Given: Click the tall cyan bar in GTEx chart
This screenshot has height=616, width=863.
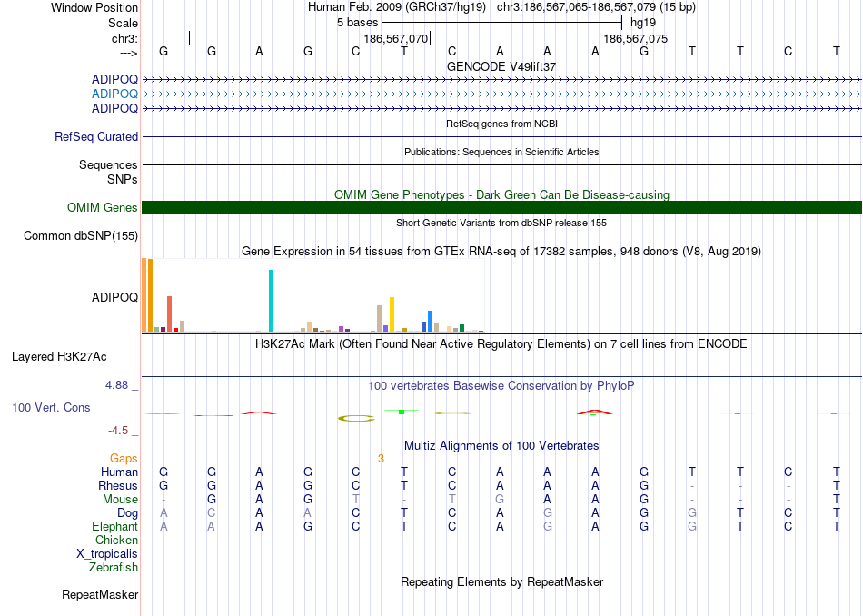Looking at the screenshot, I should coord(271,301).
